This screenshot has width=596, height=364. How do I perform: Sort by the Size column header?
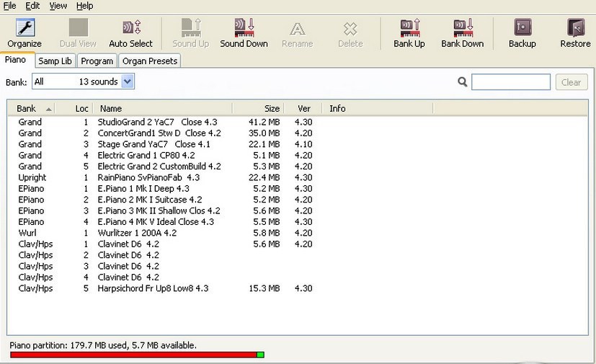[x=259, y=109]
